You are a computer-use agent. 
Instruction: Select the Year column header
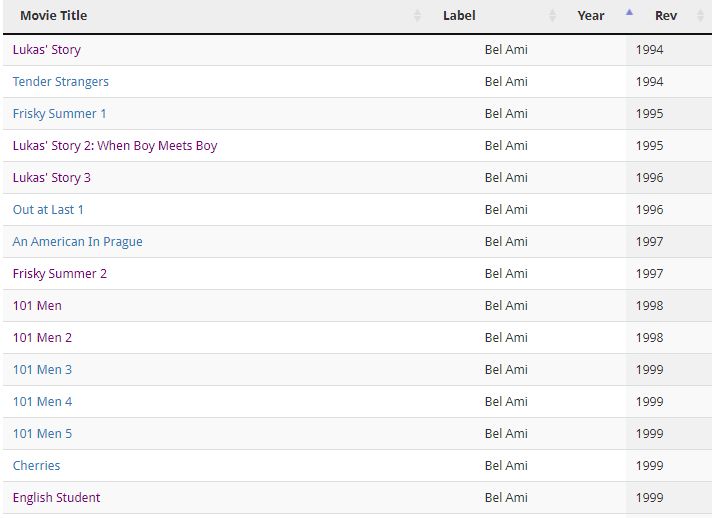(590, 16)
